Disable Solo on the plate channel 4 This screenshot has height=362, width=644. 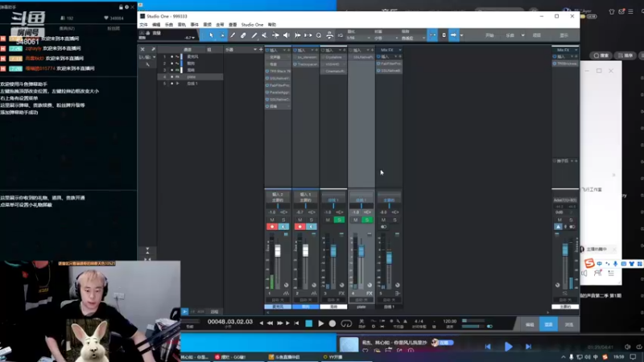point(367,220)
